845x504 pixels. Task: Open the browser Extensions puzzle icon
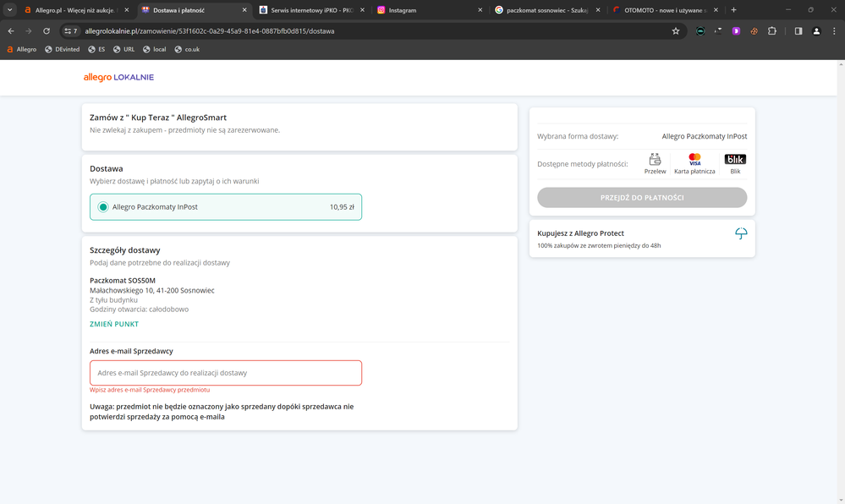772,31
